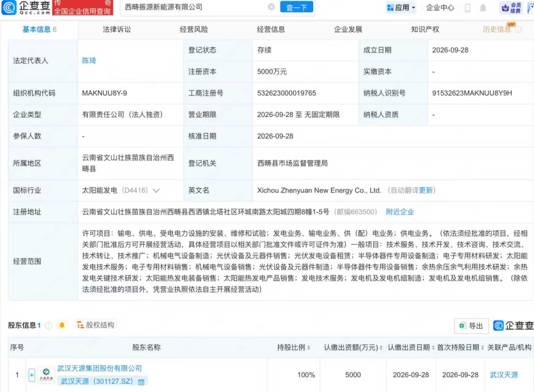Select the 营业期限 value 2026-09-28 至 无固定期限

(x=298, y=115)
